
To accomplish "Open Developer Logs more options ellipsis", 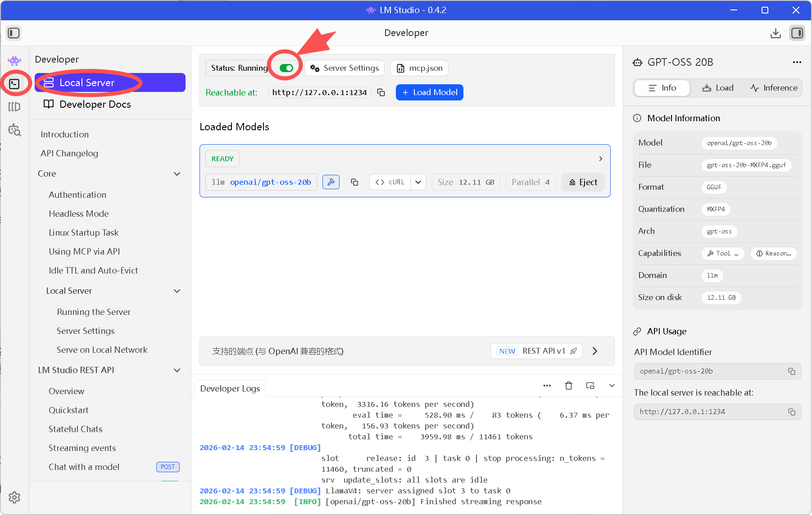I will click(547, 386).
